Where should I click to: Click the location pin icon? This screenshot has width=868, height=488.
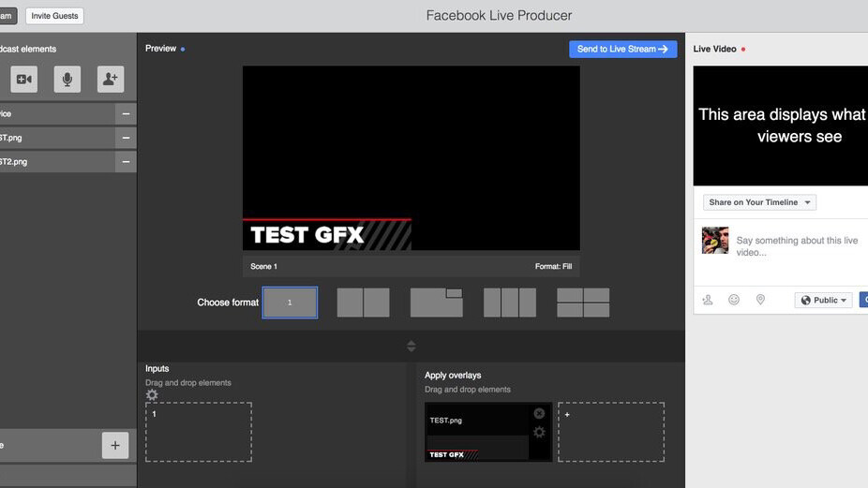click(x=760, y=300)
